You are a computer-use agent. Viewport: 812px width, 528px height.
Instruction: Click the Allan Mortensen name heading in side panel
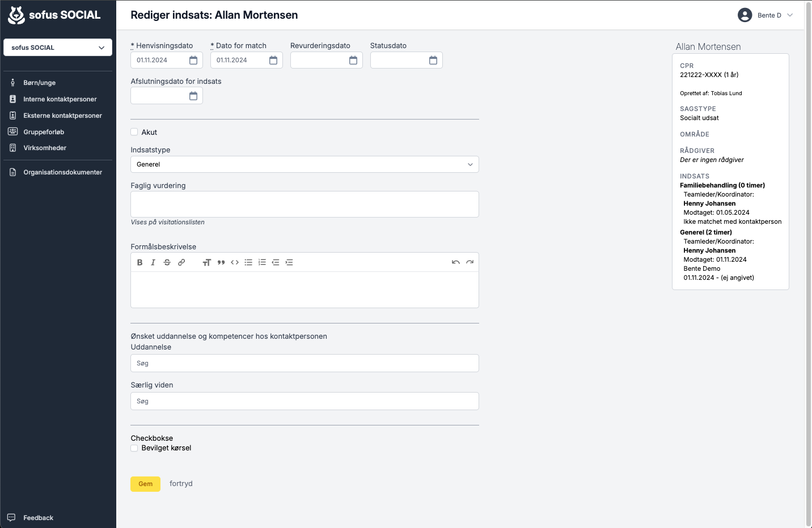pos(708,47)
